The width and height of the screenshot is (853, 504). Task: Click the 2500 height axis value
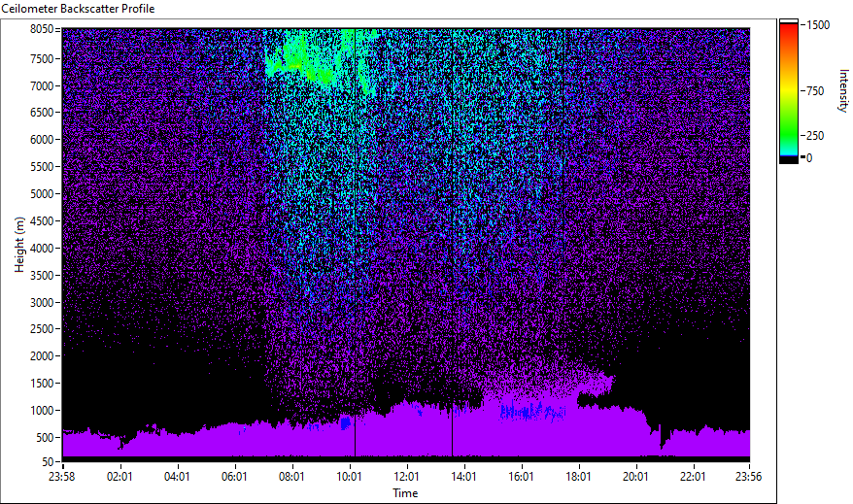(x=42, y=329)
